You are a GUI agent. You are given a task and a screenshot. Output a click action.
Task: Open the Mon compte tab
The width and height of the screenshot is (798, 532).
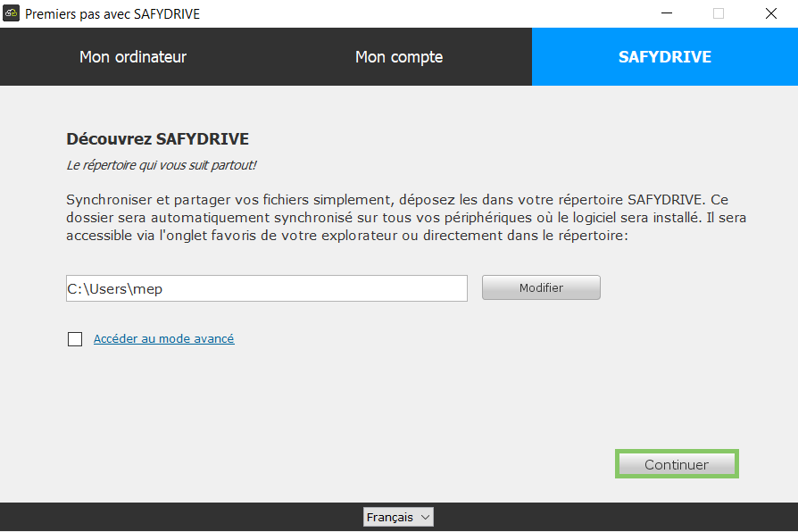tap(399, 56)
